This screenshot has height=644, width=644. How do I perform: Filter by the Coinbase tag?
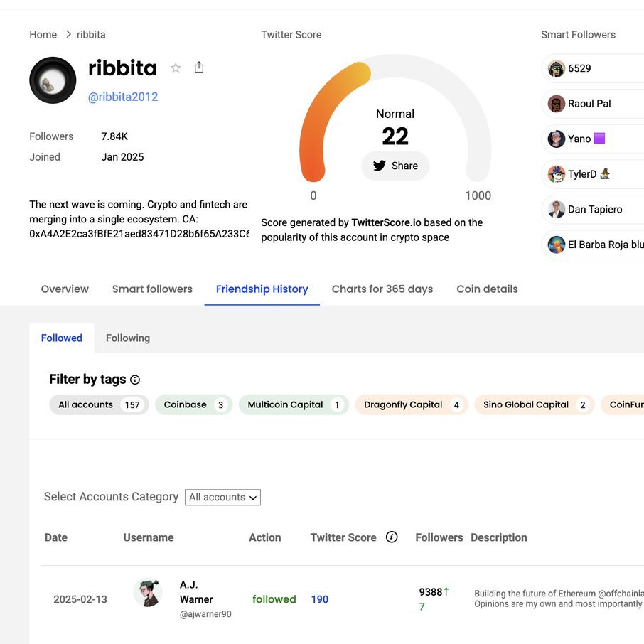pyautogui.click(x=194, y=405)
